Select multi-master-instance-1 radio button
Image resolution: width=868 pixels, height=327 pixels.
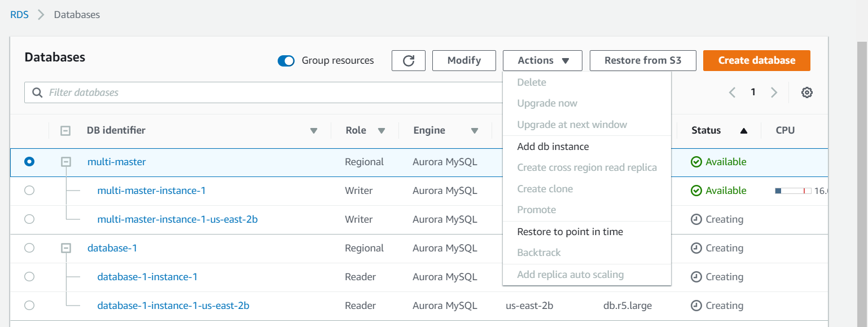(x=29, y=191)
